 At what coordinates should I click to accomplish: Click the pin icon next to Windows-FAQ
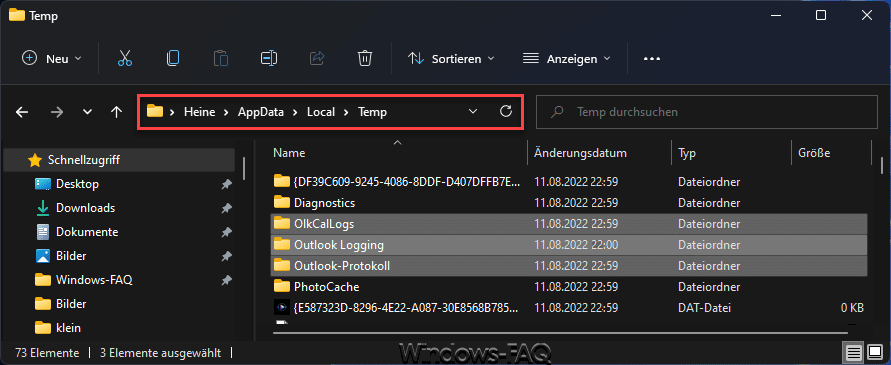tap(226, 280)
